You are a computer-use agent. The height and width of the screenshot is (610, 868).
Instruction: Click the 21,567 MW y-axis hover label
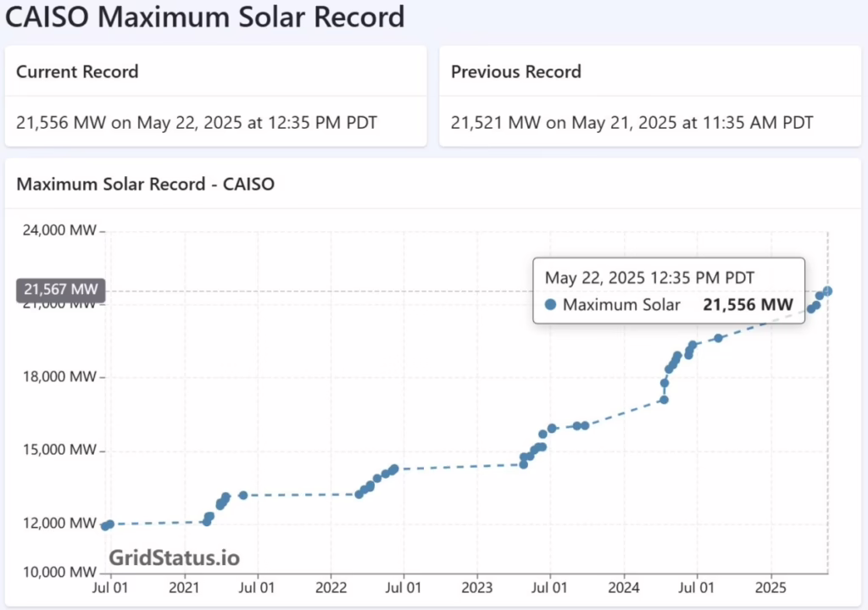point(60,290)
